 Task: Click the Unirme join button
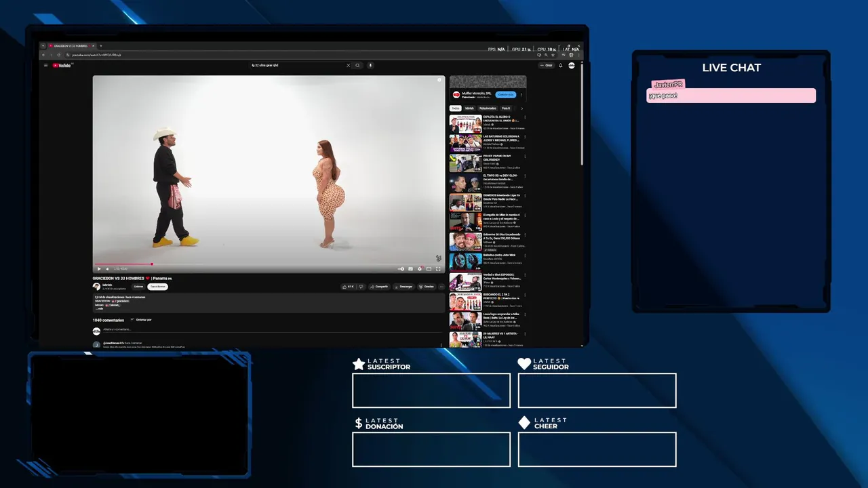point(138,287)
